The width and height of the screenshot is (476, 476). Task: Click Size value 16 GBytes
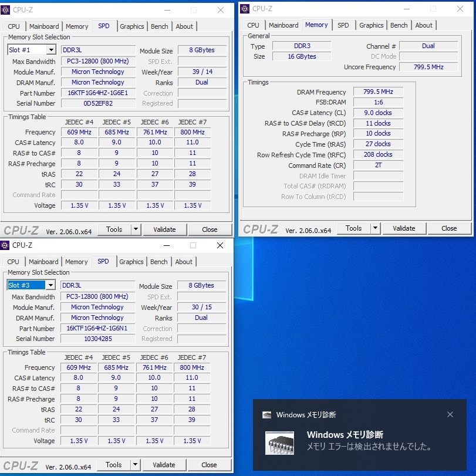point(302,56)
